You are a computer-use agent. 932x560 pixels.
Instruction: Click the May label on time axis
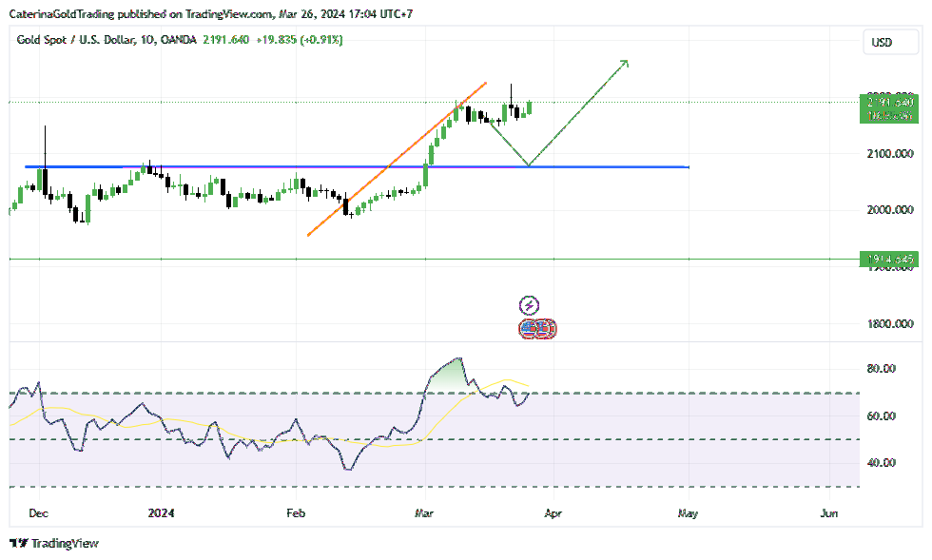point(688,513)
